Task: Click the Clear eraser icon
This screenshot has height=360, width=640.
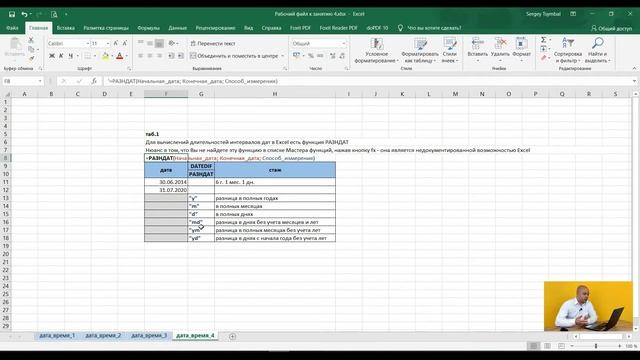Action: tap(544, 58)
